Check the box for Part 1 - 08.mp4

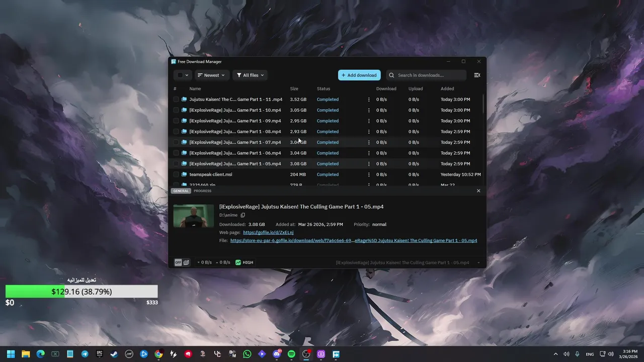tap(176, 132)
